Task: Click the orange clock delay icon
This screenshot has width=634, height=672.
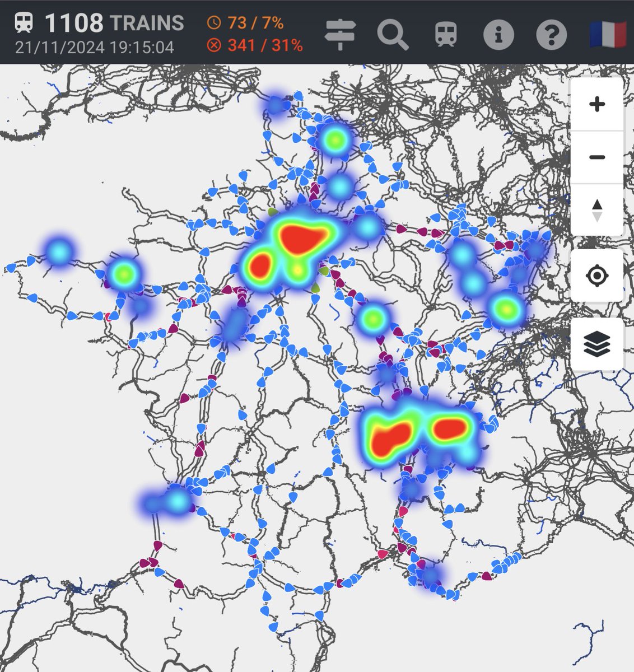Action: coord(216,23)
